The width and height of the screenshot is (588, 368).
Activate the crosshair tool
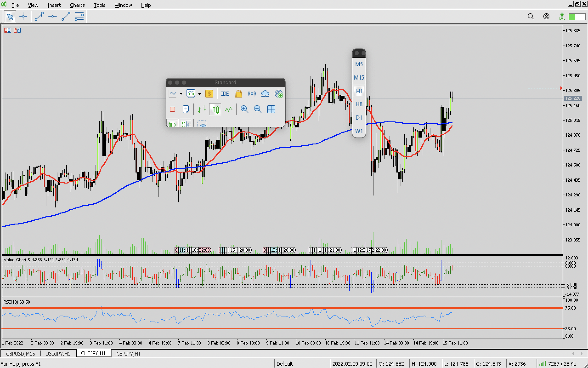point(23,17)
